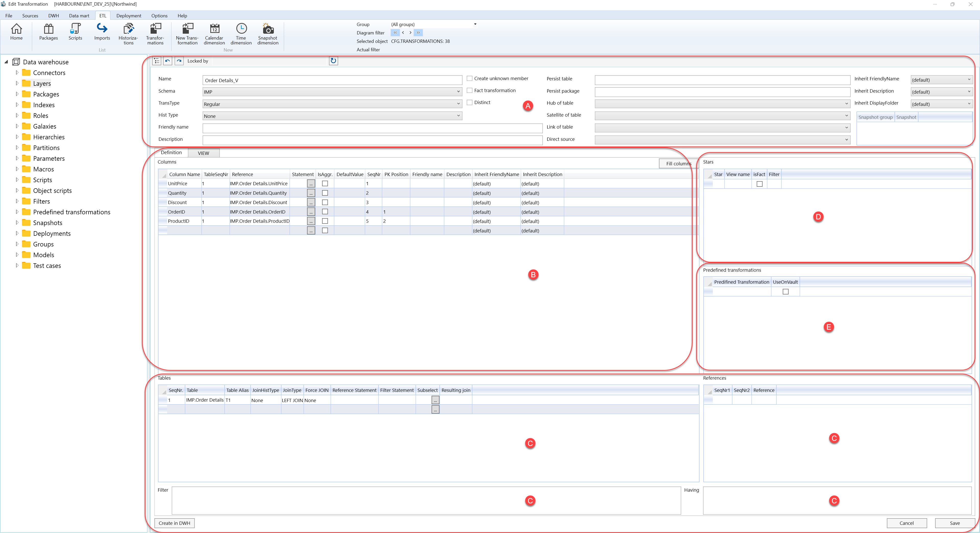The height and width of the screenshot is (533, 980).
Task: Switch to Data mart tab
Action: tap(79, 16)
